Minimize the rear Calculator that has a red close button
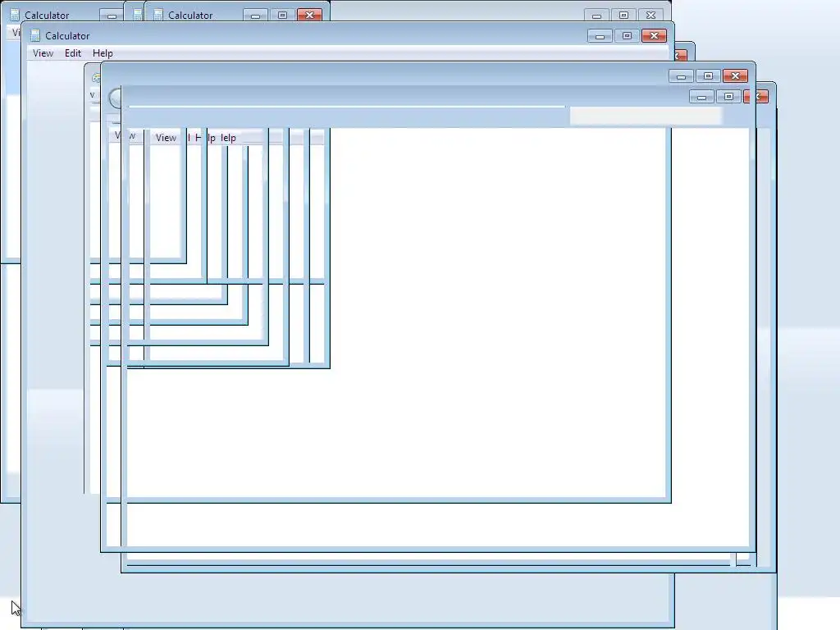Viewport: 840px width, 630px height. (x=256, y=15)
